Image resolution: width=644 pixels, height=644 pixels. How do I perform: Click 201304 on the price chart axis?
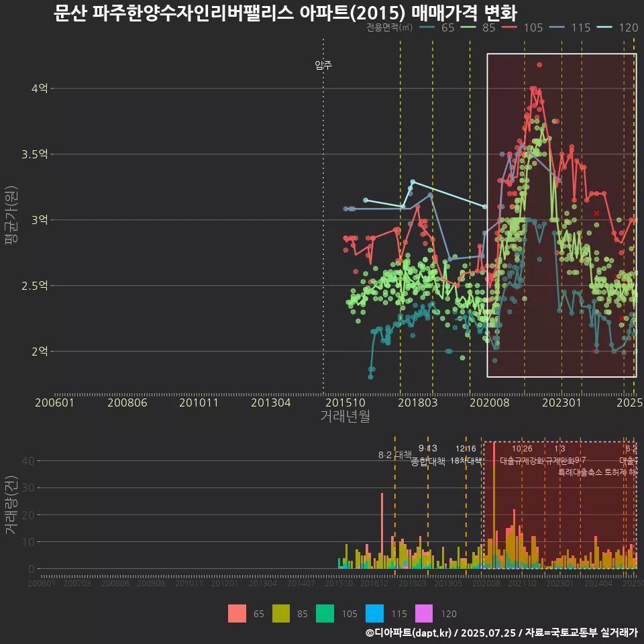click(x=270, y=402)
